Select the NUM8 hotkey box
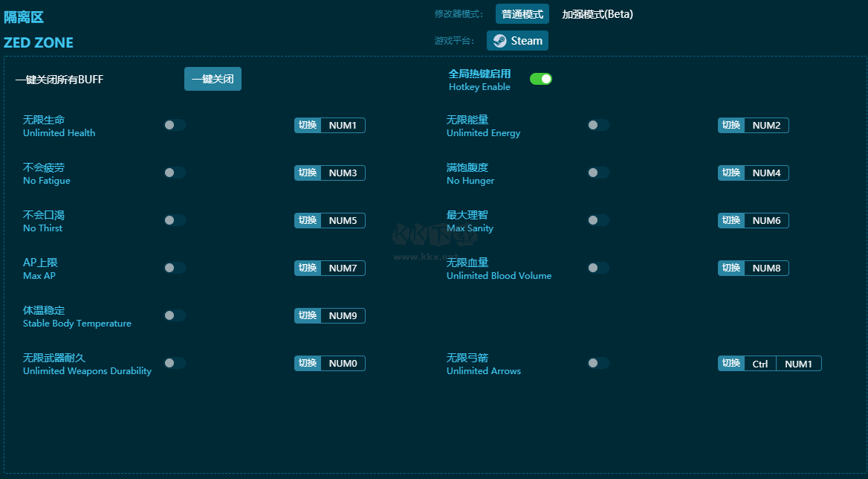The width and height of the screenshot is (868, 479). coord(766,269)
